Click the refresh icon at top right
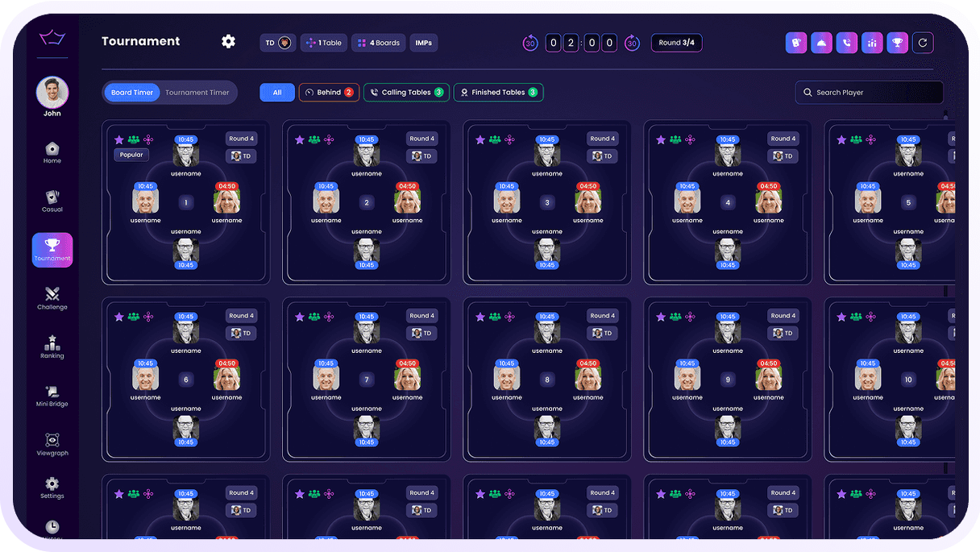The height and width of the screenshot is (552, 980). click(x=922, y=42)
